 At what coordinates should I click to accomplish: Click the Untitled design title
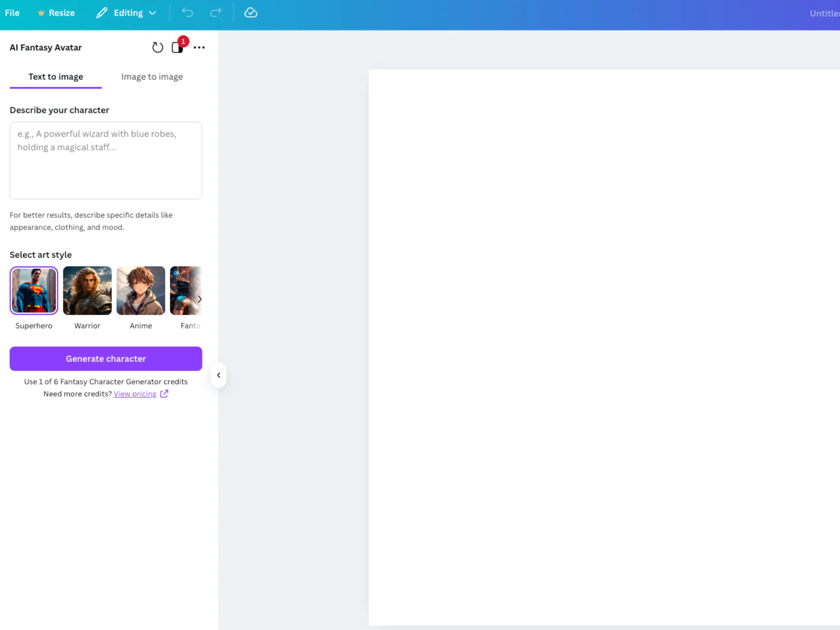[825, 13]
